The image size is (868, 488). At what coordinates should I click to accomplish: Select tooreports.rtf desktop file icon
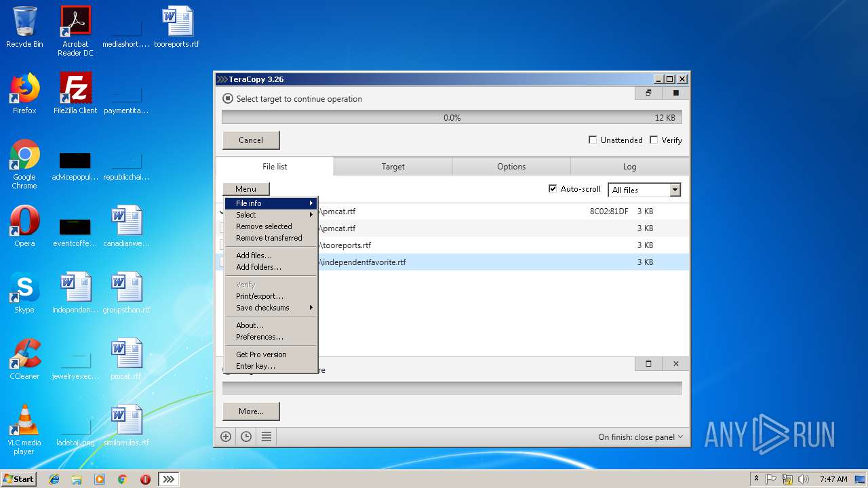coord(177,27)
